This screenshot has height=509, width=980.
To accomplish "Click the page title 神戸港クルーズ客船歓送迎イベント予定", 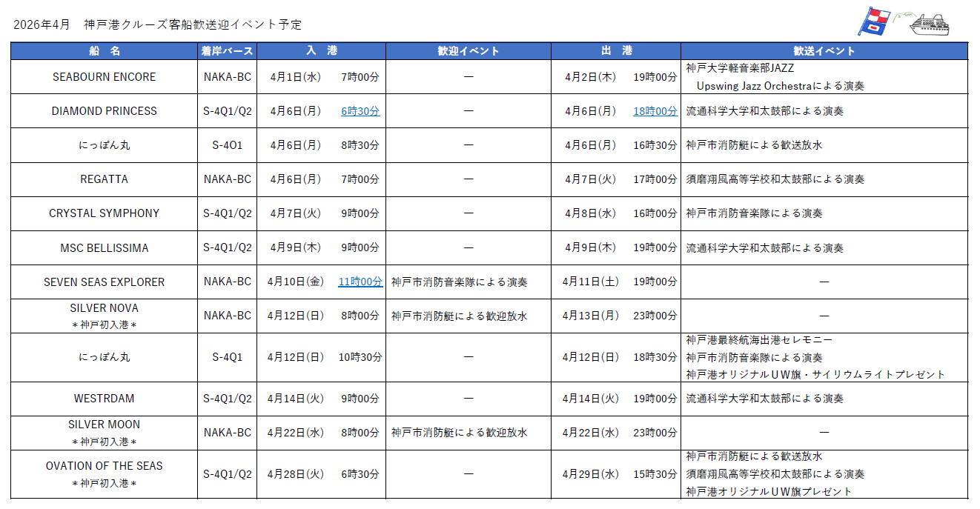I will pos(193,24).
